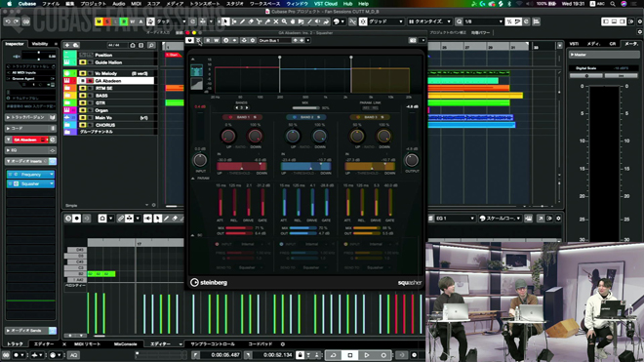The image size is (644, 362).
Task: Toggle the global Read automation (R) button
Action: (x=124, y=21)
